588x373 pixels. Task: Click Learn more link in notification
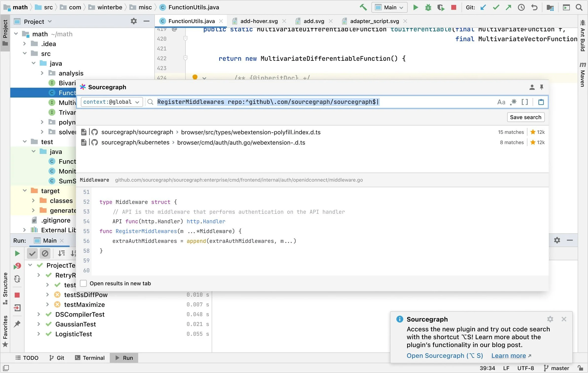click(509, 356)
